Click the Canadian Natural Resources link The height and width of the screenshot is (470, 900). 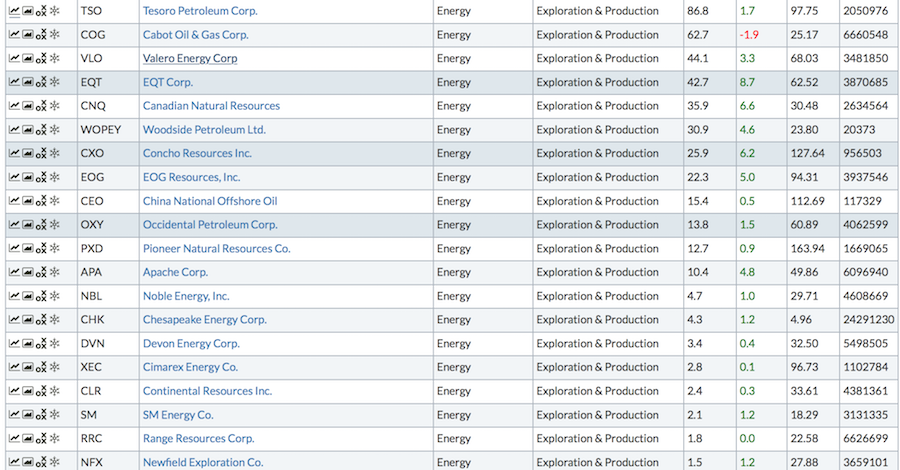(211, 106)
